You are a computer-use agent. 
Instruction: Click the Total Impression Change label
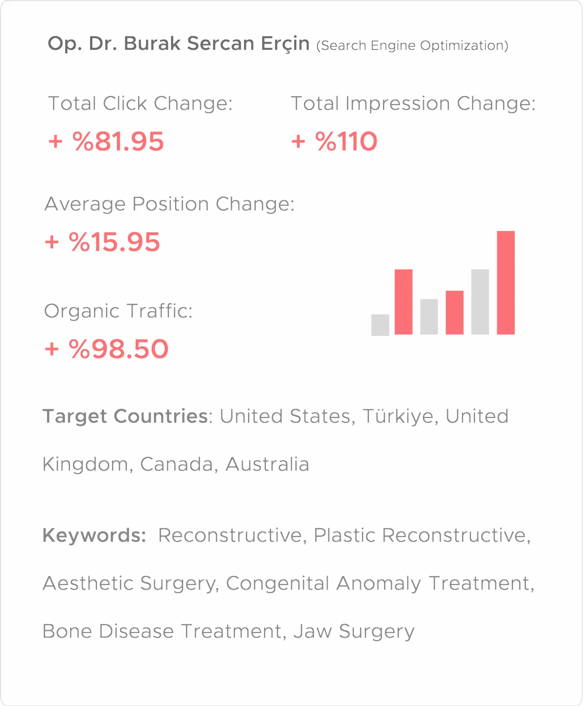[413, 103]
